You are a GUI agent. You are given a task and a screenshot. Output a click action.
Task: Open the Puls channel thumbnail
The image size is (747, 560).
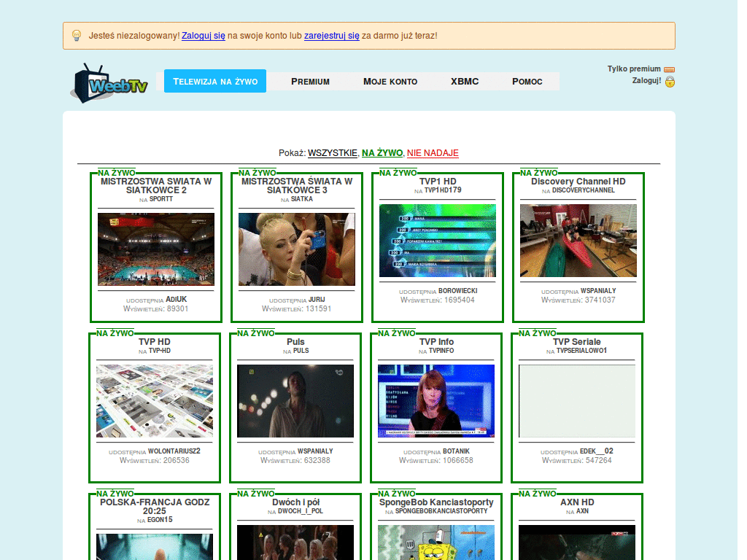[295, 401]
